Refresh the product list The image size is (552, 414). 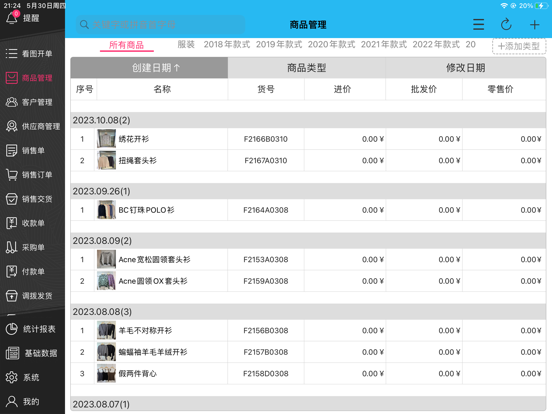[506, 24]
